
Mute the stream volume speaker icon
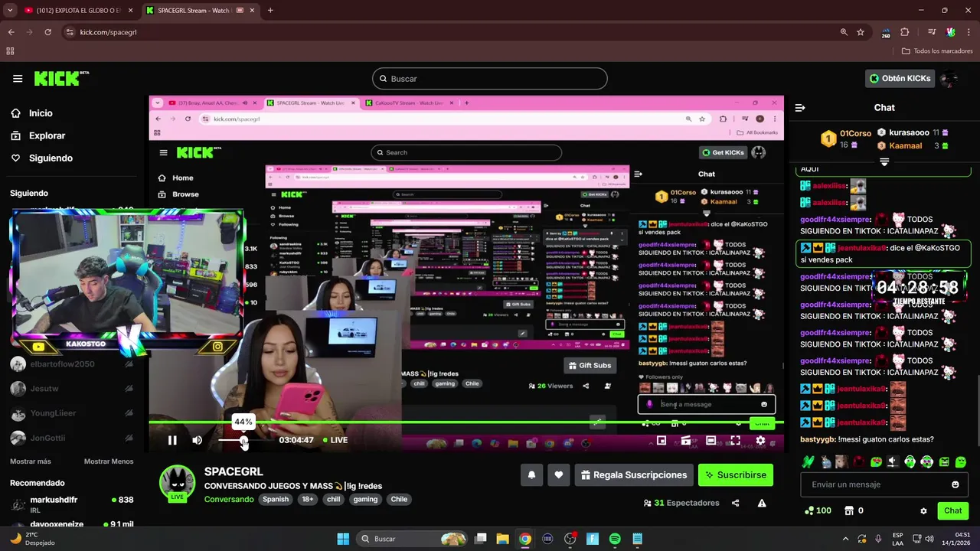(x=198, y=440)
